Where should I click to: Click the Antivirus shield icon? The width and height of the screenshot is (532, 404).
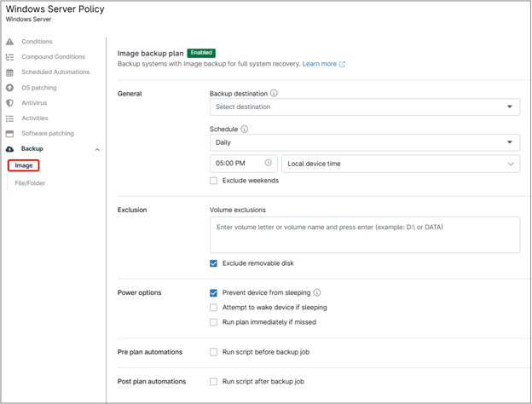click(10, 103)
